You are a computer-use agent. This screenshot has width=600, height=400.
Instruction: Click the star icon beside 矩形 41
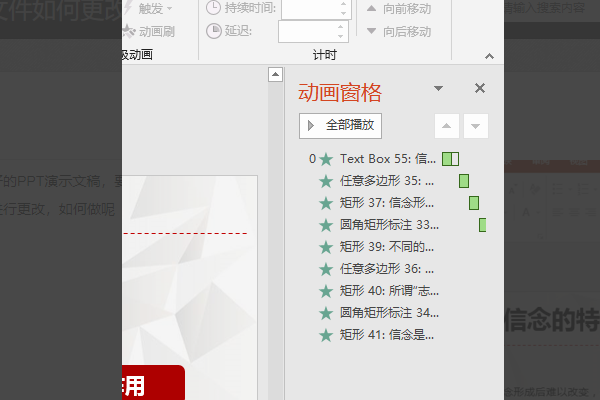(x=326, y=335)
